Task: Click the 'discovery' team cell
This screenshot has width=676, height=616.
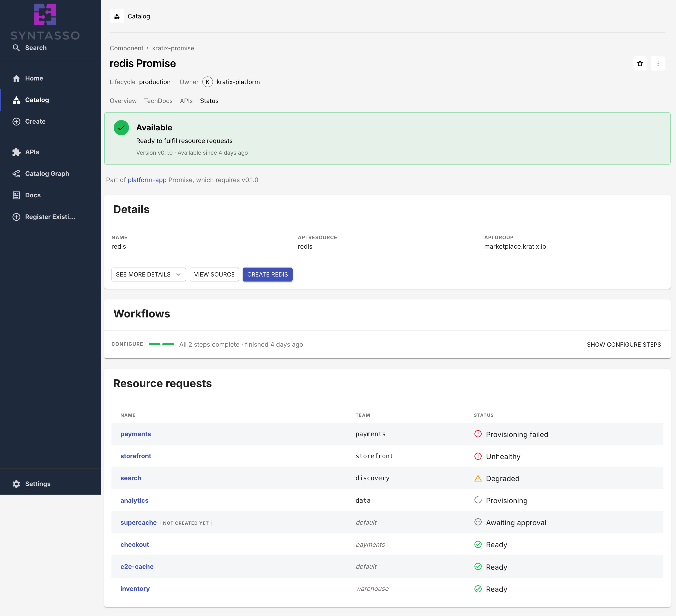Action: 373,478
